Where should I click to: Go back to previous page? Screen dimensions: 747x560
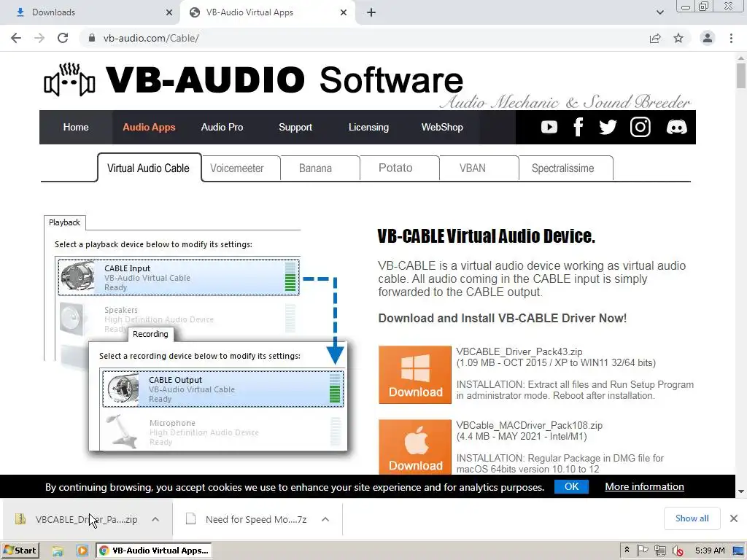(16, 38)
